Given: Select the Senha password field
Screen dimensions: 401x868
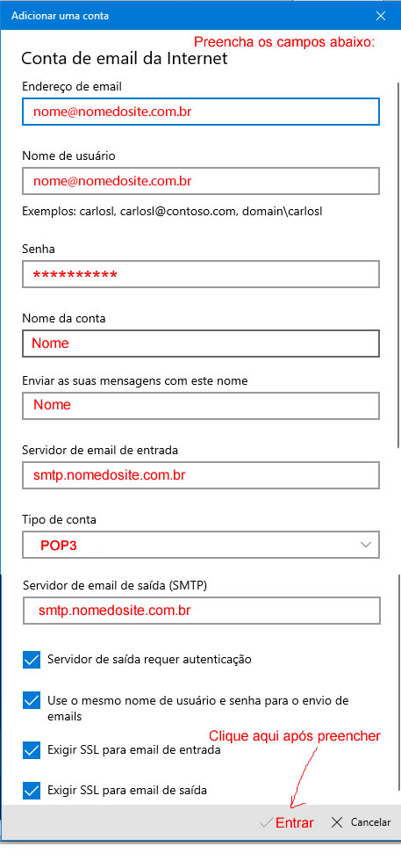Looking at the screenshot, I should (201, 274).
